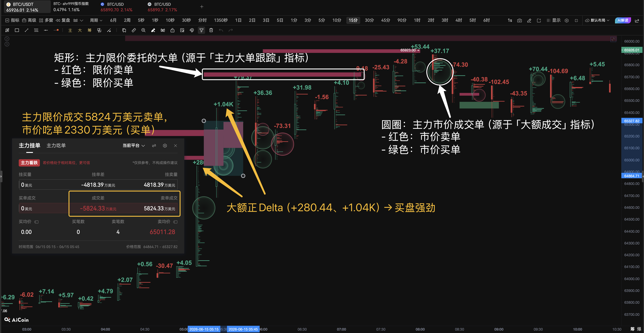This screenshot has width=644, height=333.
Task: Click the magnifier zoom-in tool
Action: click(x=143, y=30)
